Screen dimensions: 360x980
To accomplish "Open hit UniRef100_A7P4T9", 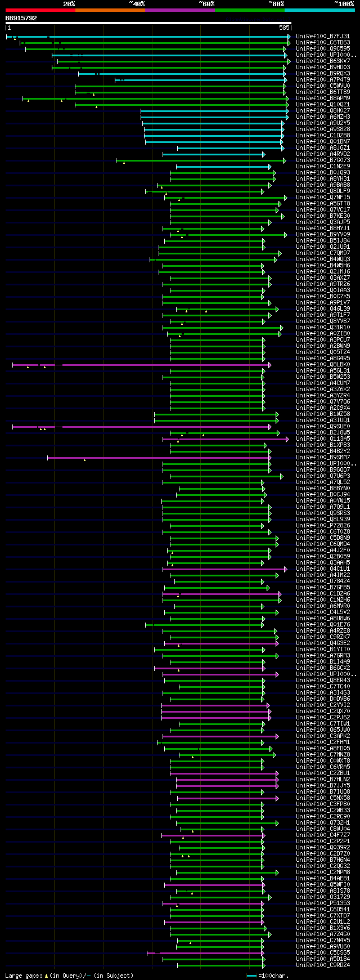I will point(323,80).
